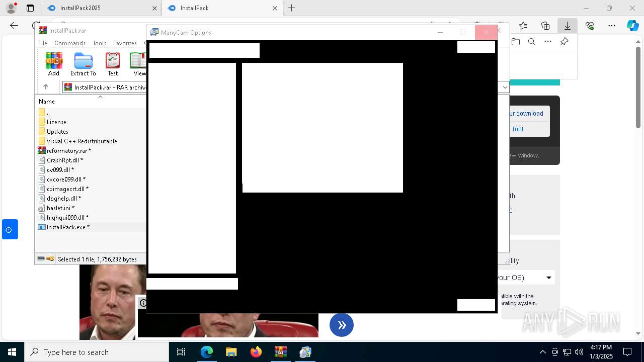Open the (your OS) dropdown on webpage
Screen dimensions: 644x362
[525, 278]
